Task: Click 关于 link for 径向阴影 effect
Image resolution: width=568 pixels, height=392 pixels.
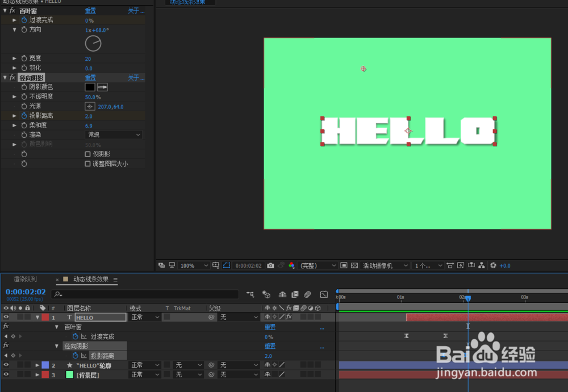Action: (136, 78)
